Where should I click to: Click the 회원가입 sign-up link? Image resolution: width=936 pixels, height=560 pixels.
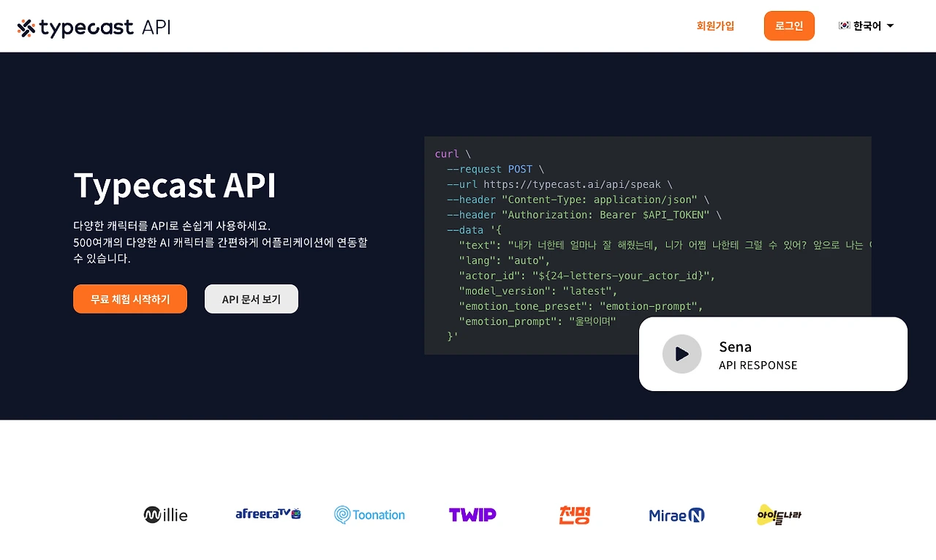click(715, 26)
